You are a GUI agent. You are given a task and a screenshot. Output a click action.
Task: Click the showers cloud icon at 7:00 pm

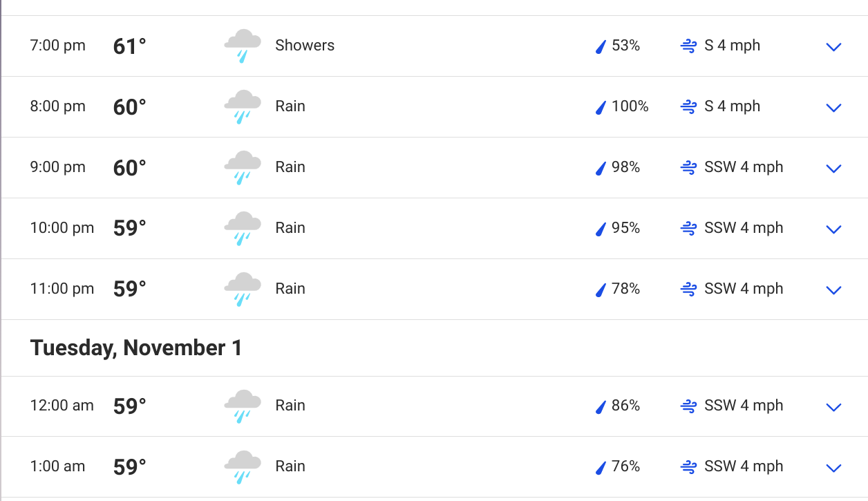243,46
